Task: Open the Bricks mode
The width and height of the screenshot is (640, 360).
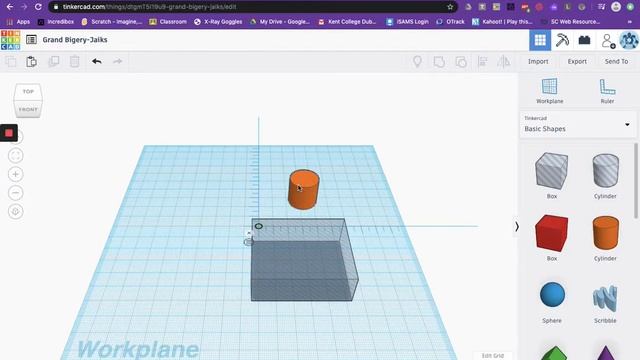Action: [x=584, y=40]
